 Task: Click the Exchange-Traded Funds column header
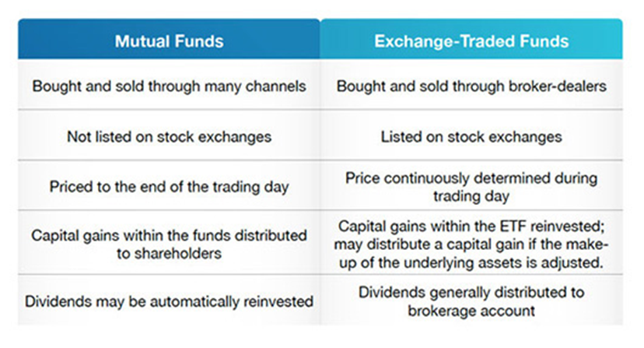point(471,40)
